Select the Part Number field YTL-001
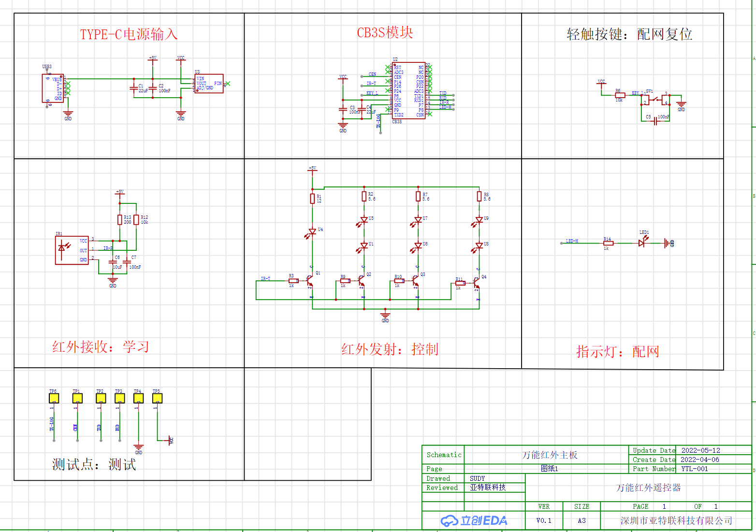The height and width of the screenshot is (532, 756). [x=694, y=469]
